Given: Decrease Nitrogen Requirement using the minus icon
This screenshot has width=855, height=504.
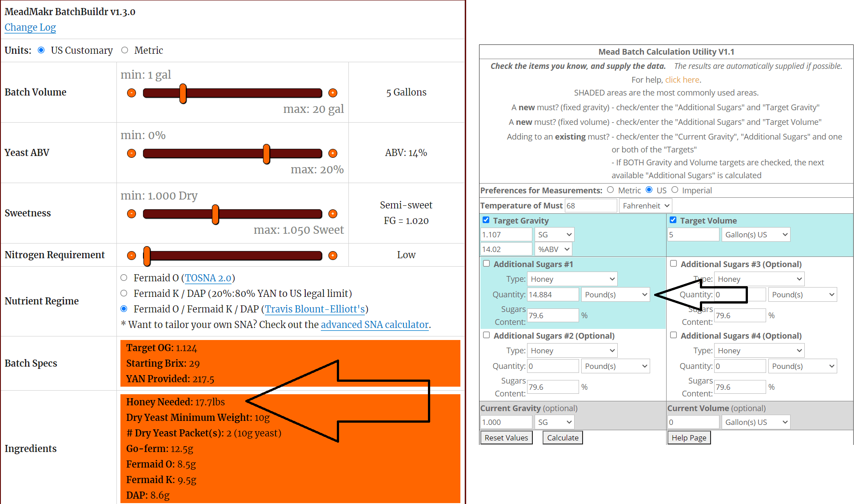Looking at the screenshot, I should point(131,255).
